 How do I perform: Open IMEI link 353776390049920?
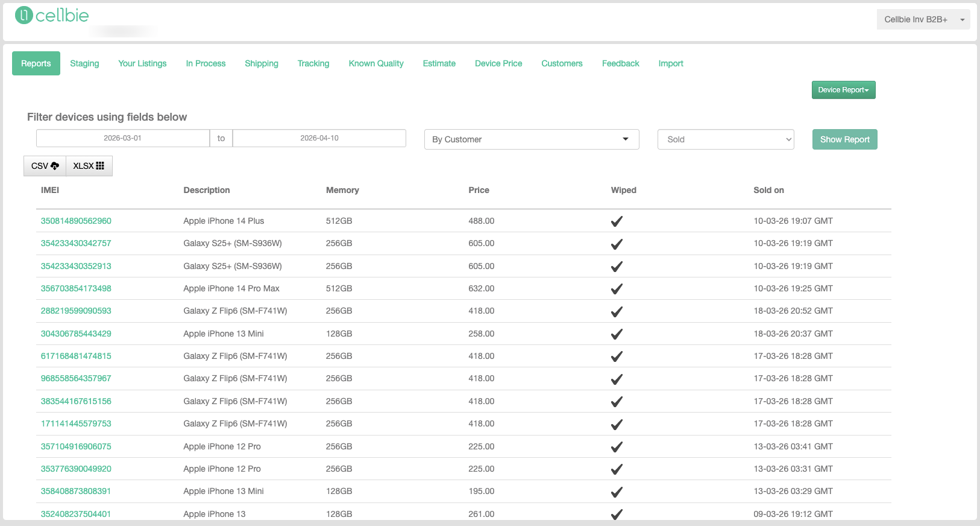click(76, 469)
